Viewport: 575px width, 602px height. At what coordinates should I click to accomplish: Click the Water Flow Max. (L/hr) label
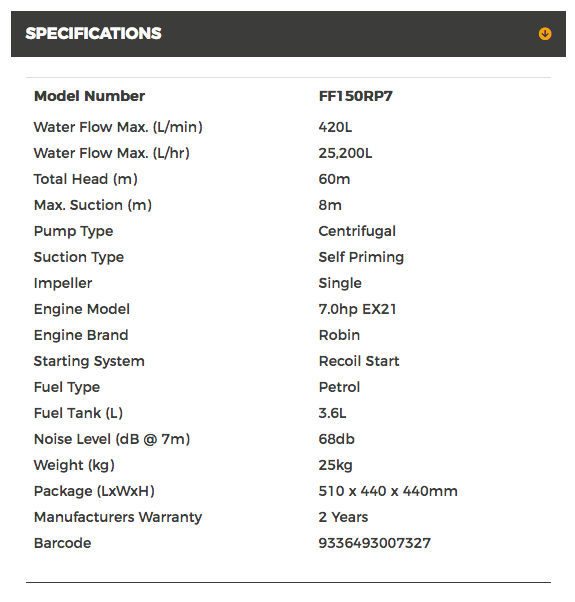[x=112, y=153]
